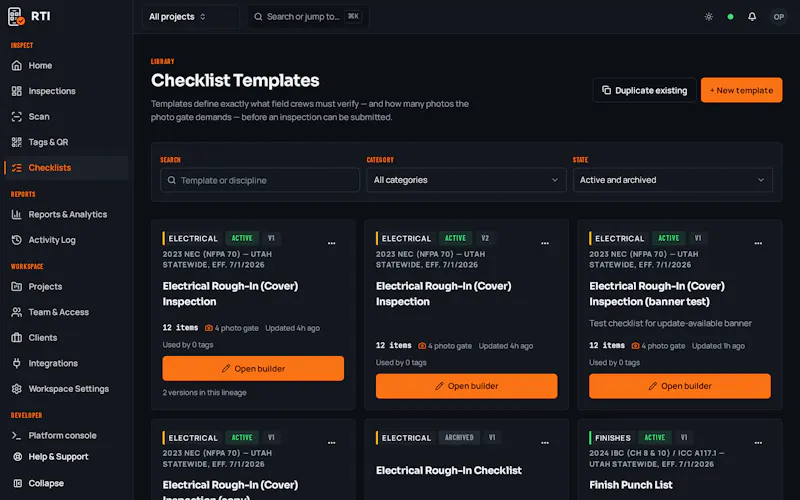Create a New template
The height and width of the screenshot is (500, 800).
tap(741, 90)
